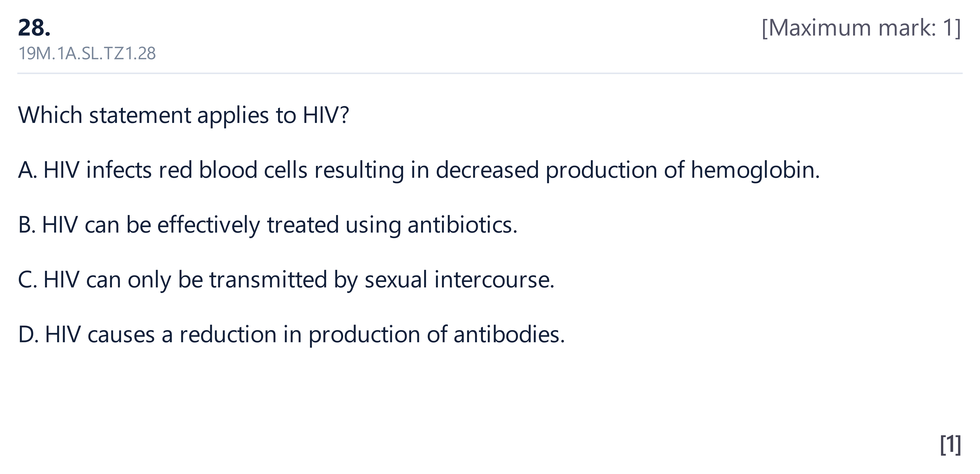Viewport: 980px width, 474px height.
Task: Choose answer B about antibiotics treatment
Action: 268,225
